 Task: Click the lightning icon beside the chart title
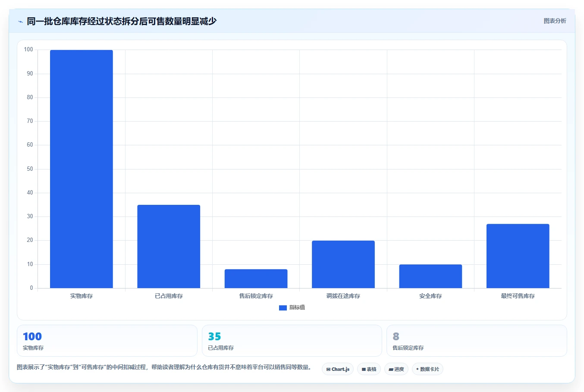click(x=20, y=21)
